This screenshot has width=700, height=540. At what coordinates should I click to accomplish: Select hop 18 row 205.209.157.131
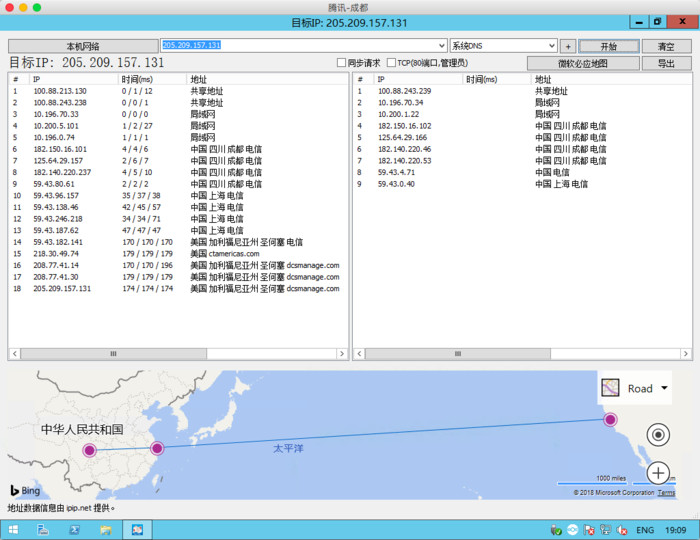pyautogui.click(x=178, y=288)
